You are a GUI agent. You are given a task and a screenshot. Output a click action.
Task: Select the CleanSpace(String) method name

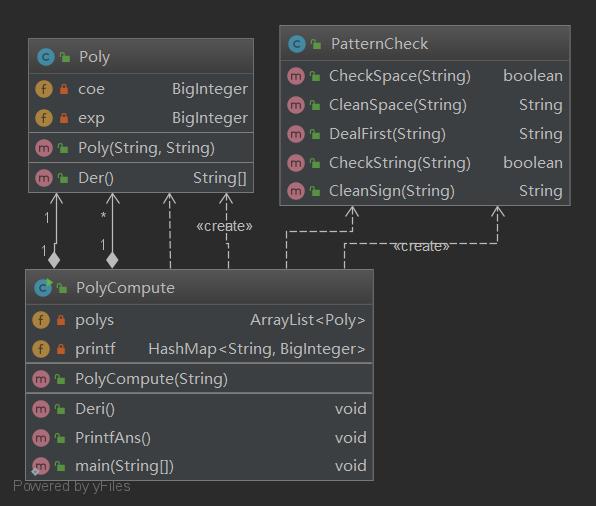(x=398, y=105)
